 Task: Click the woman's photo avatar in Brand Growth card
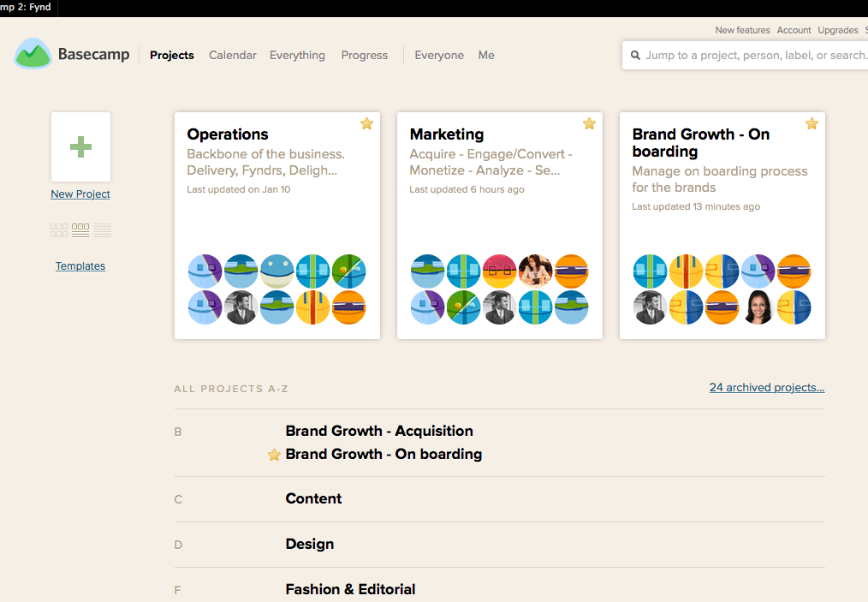759,307
